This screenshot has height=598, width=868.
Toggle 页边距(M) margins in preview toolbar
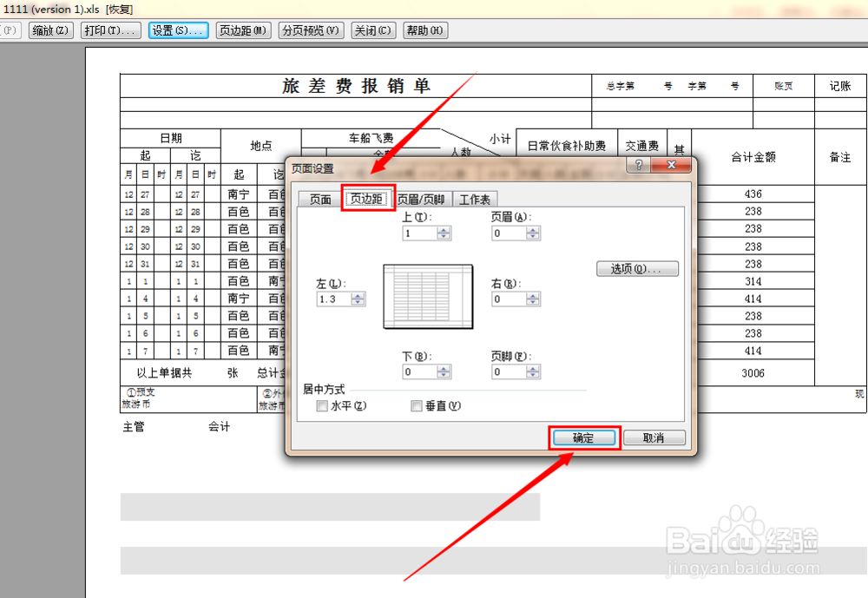click(x=243, y=30)
